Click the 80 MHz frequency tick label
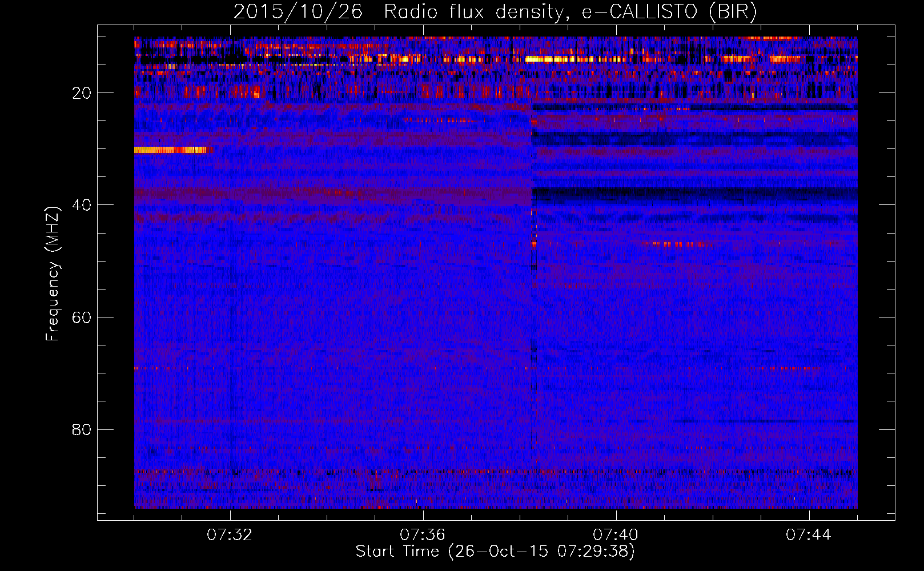 [82, 429]
